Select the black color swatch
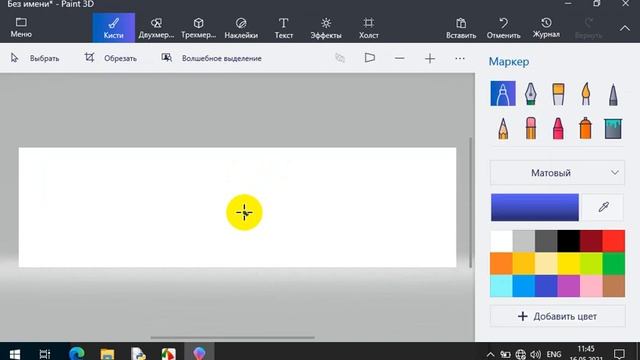640x360 pixels. pos(569,241)
